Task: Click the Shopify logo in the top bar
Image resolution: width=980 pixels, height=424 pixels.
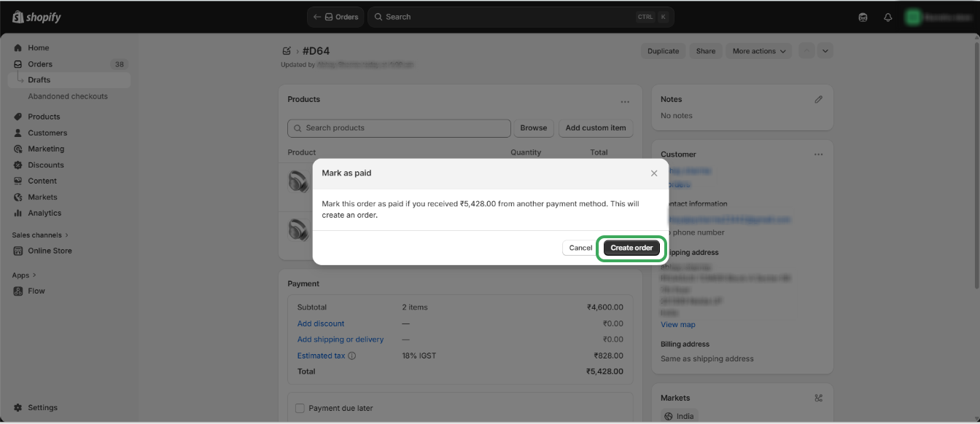Action: 36,17
